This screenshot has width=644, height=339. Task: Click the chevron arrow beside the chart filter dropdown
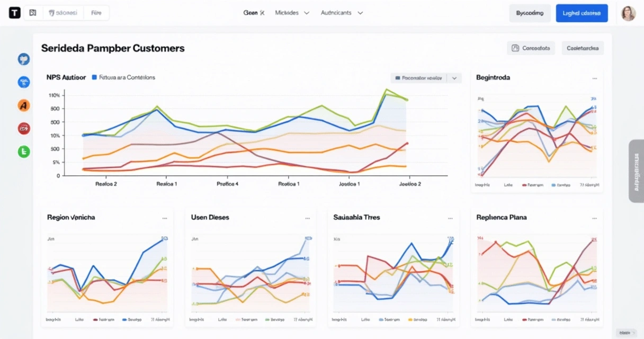(x=454, y=78)
